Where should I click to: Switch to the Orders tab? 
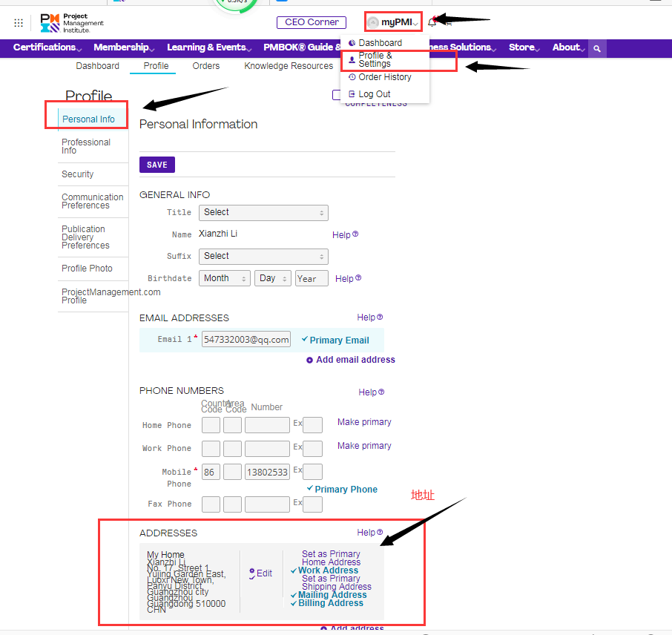click(206, 66)
